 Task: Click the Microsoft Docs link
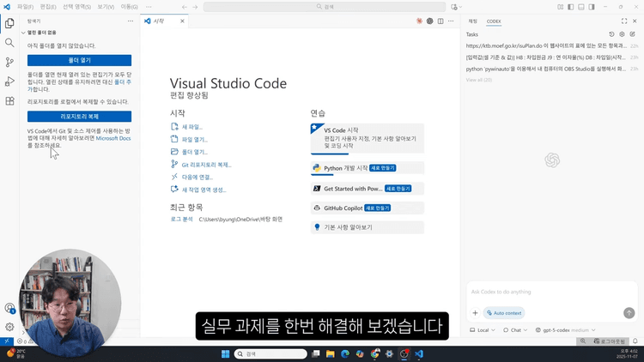(x=112, y=138)
